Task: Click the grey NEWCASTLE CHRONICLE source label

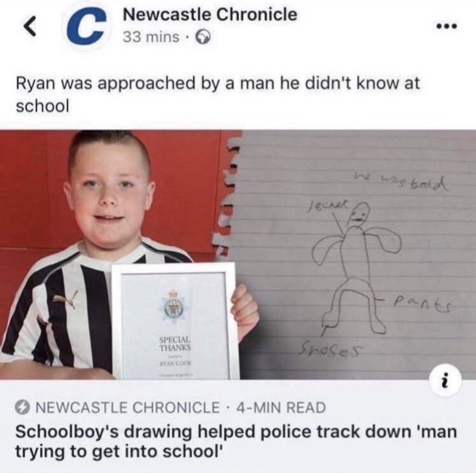Action: click(127, 407)
